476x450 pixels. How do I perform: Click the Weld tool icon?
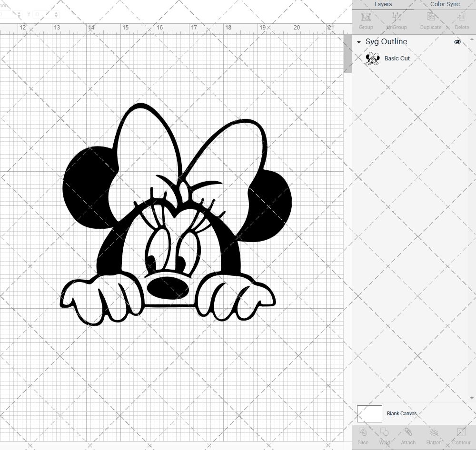tap(384, 432)
